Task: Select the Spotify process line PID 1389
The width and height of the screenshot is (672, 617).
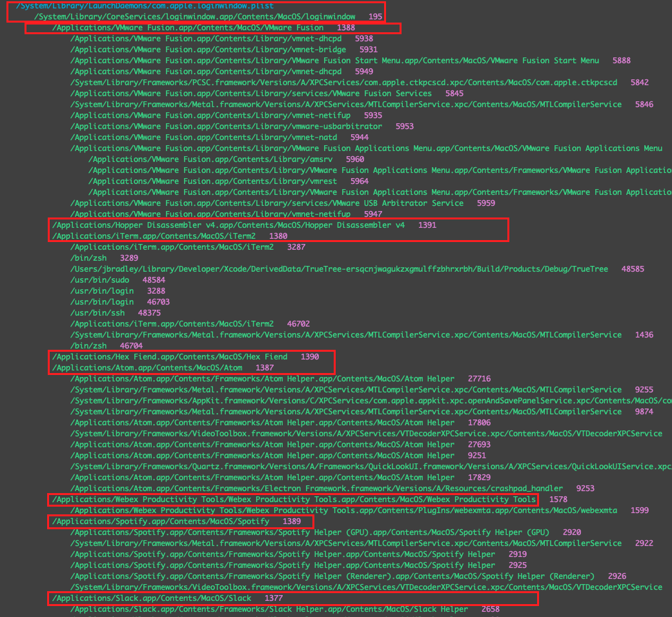Action: (x=176, y=521)
